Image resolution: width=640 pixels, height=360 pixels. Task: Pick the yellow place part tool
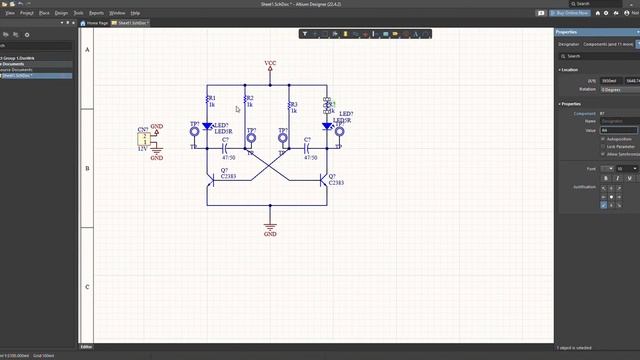[x=345, y=34]
